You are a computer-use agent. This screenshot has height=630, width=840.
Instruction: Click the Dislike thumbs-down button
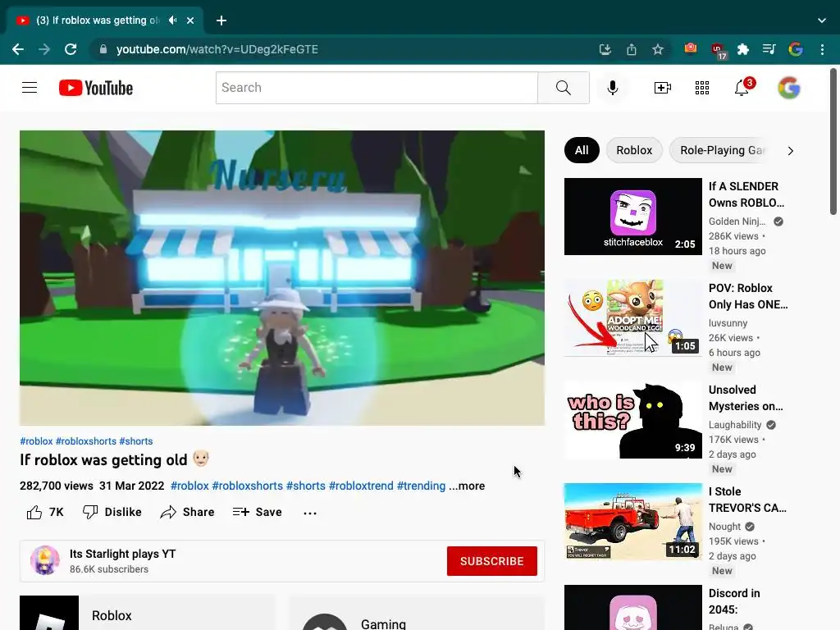[x=112, y=512]
